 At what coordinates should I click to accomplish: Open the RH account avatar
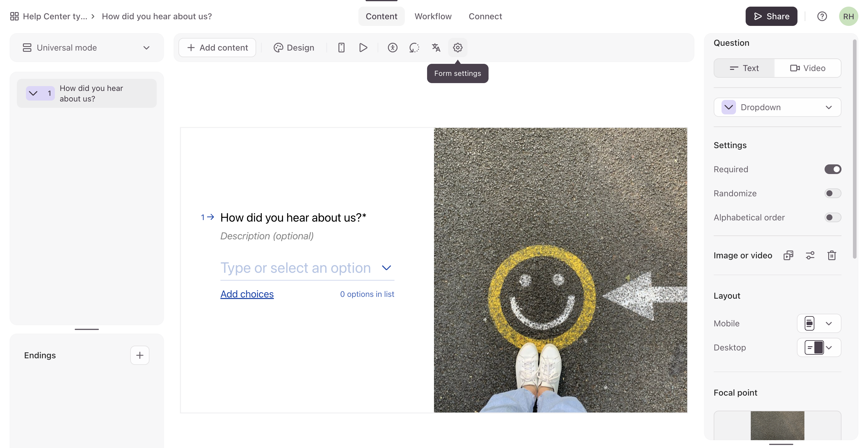click(x=848, y=16)
